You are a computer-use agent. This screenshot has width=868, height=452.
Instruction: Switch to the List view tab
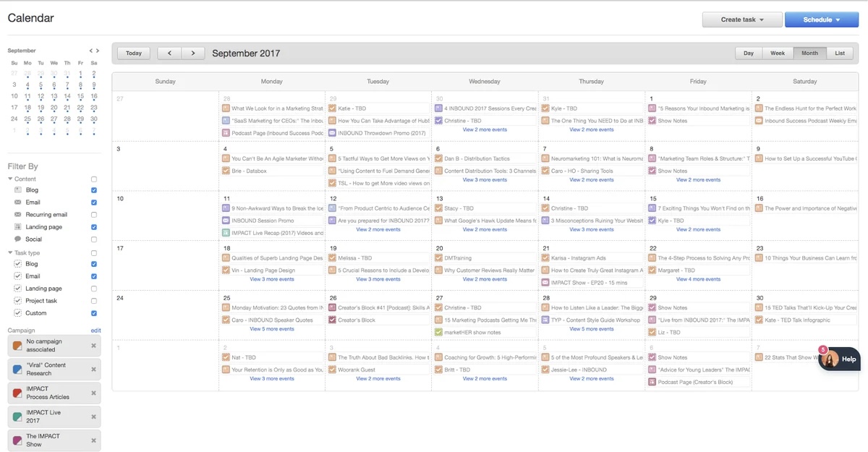(840, 53)
